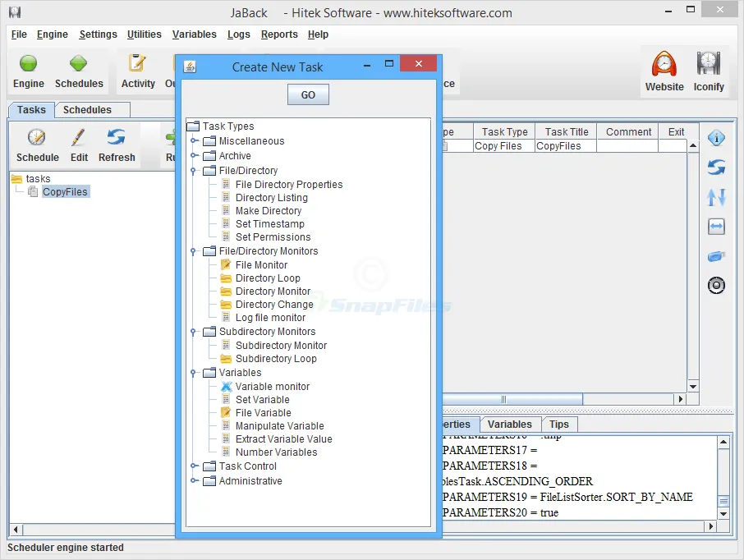Click the Comment column header

[x=628, y=132]
